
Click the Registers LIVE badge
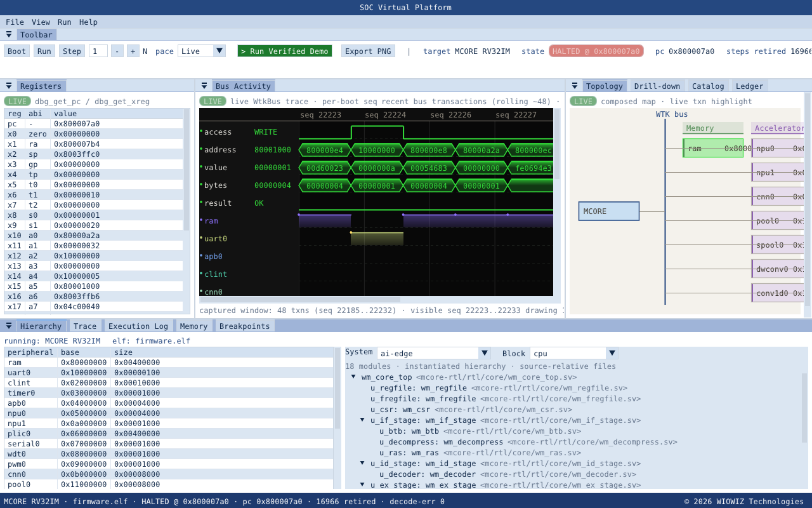click(x=17, y=101)
